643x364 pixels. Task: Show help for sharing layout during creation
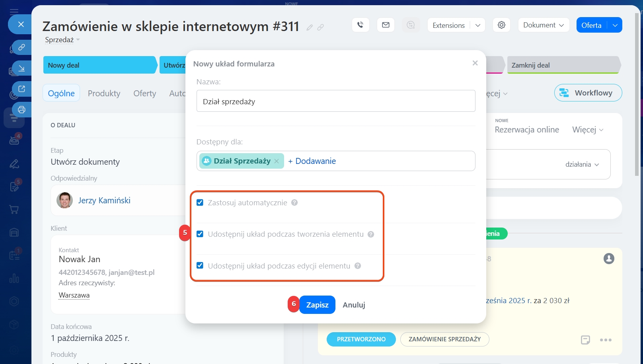[x=371, y=234]
